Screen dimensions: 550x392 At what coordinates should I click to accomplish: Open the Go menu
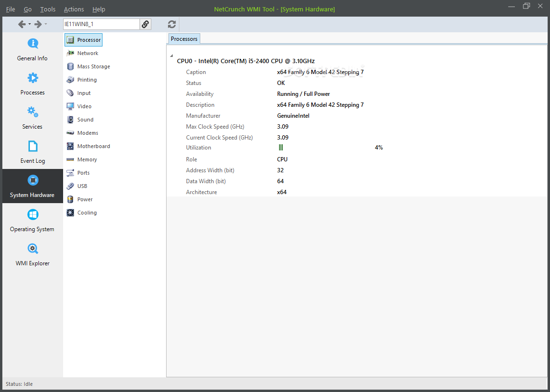[28, 9]
